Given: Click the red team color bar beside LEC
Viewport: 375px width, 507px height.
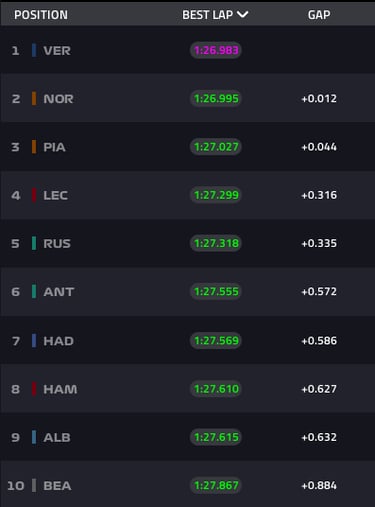Looking at the screenshot, I should click(34, 195).
